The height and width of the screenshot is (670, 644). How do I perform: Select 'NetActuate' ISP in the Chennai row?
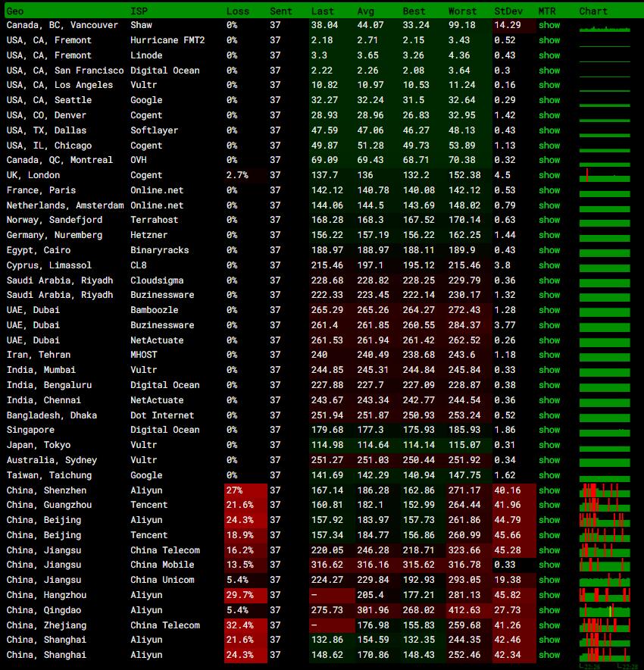coord(157,400)
